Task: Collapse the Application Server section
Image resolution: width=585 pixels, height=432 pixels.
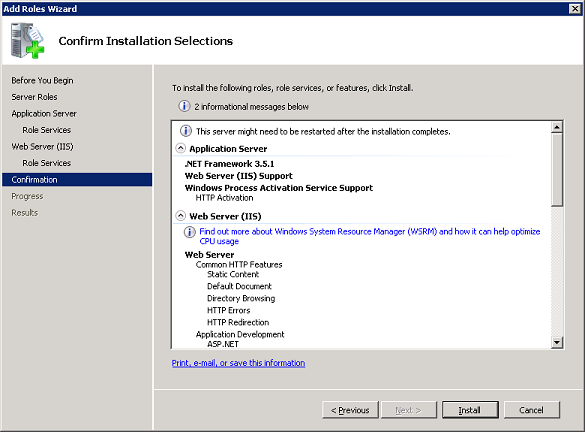Action: pyautogui.click(x=181, y=148)
